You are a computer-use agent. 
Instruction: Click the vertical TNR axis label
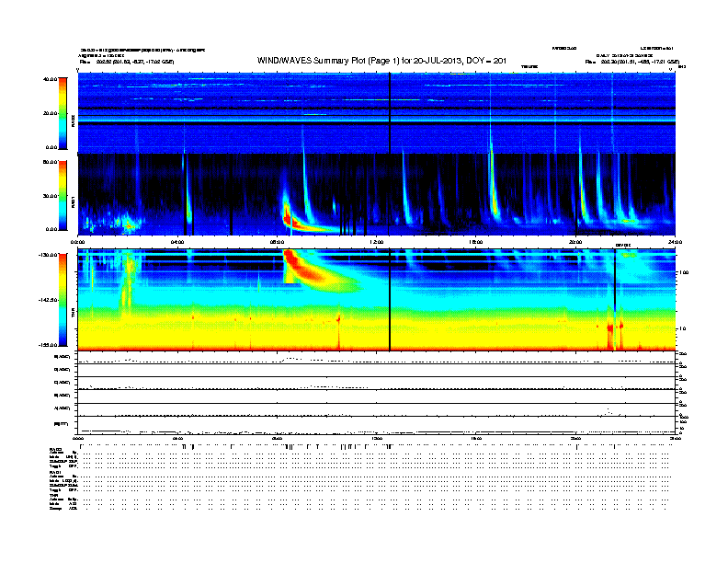(73, 315)
